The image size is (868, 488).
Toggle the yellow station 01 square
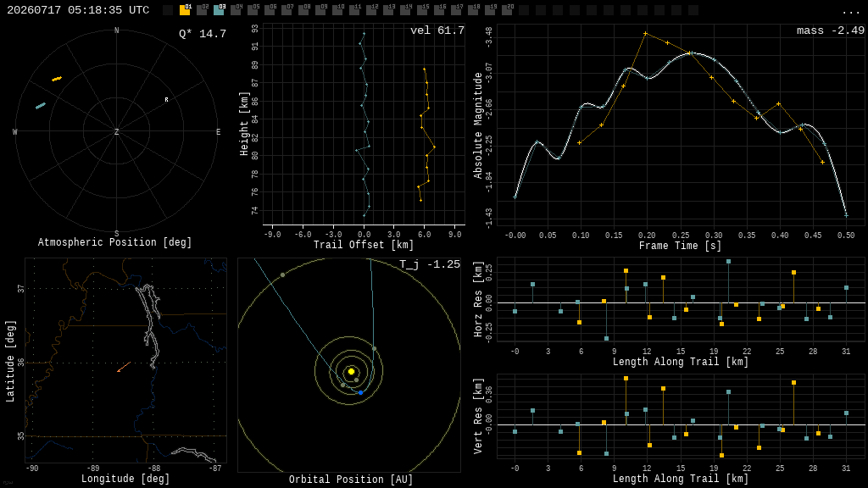click(185, 10)
